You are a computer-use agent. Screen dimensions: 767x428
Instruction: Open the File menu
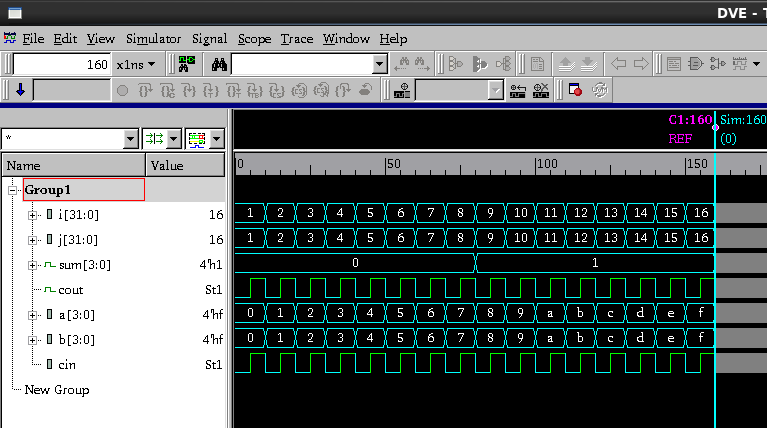[33, 39]
